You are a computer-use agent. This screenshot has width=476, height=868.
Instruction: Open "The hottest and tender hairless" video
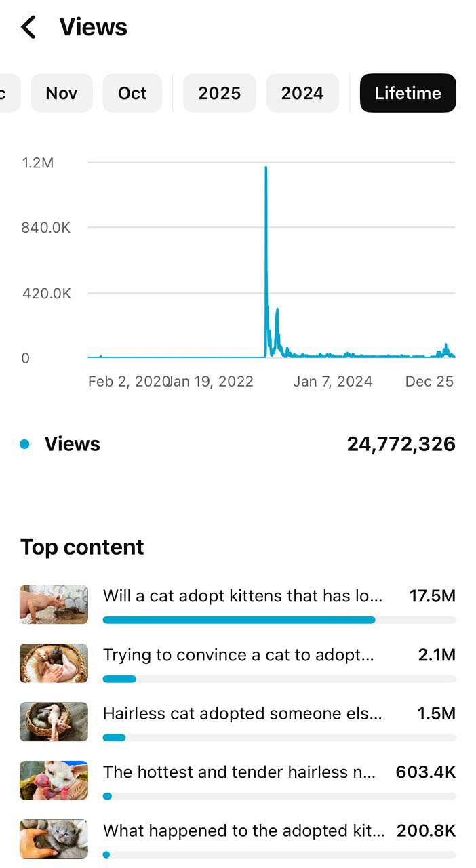239,772
